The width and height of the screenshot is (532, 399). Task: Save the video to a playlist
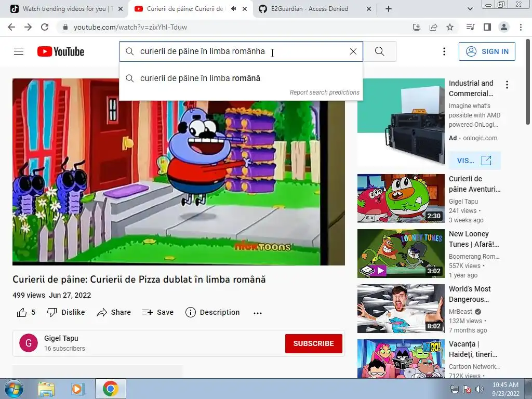[158, 312]
